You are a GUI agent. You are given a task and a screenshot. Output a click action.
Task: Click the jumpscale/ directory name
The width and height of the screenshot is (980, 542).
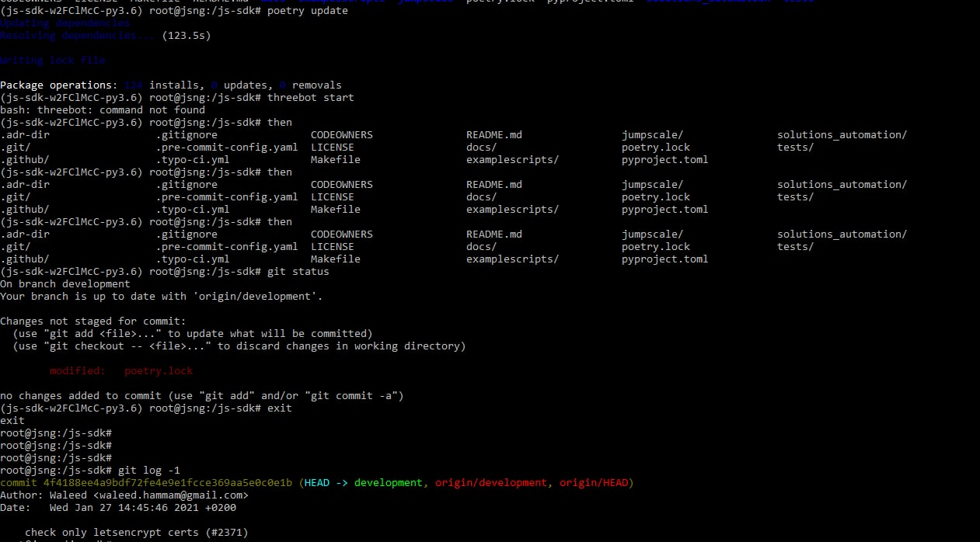pos(653,134)
